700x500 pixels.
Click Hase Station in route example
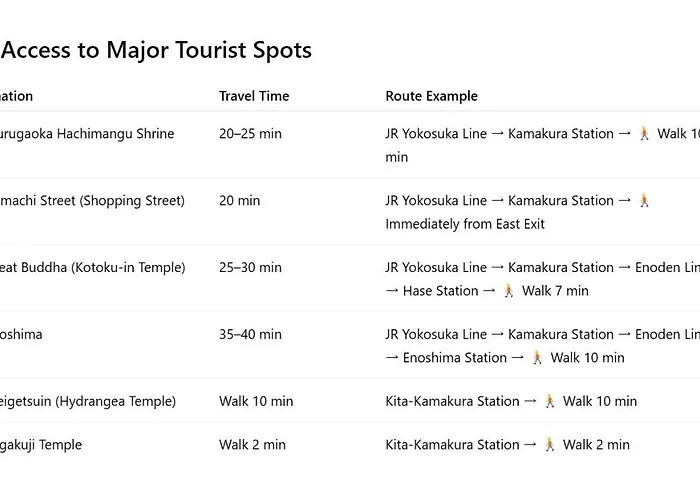pyautogui.click(x=441, y=291)
